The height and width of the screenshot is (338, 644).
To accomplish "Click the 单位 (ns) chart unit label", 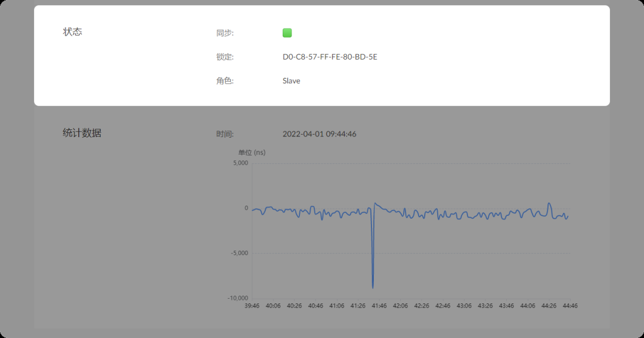I will 252,153.
